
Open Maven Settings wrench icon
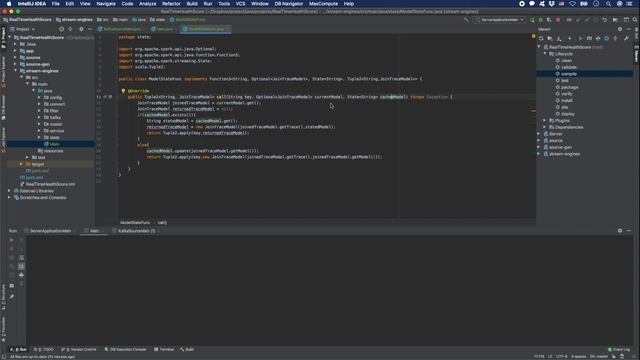[626, 38]
